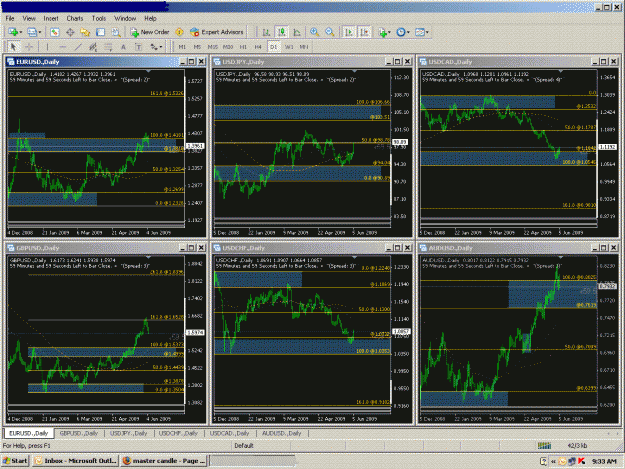625x469 pixels.
Task: Click Expert Advisors button
Action: [x=217, y=32]
